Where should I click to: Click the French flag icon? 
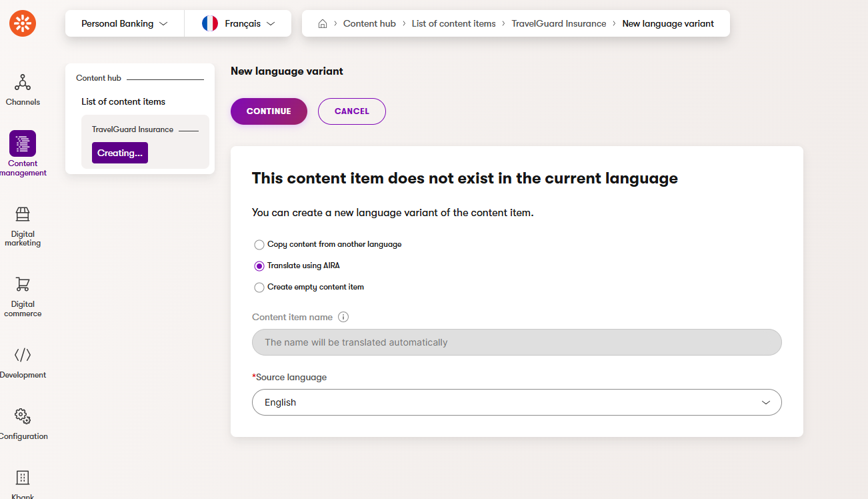tap(210, 23)
